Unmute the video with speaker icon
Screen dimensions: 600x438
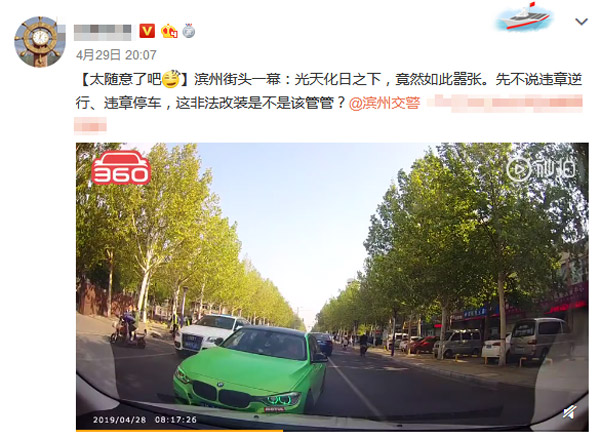[570, 412]
